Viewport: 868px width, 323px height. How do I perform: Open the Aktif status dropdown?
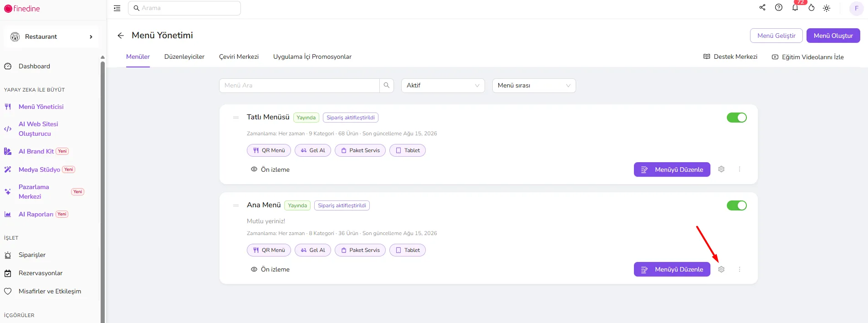(443, 86)
